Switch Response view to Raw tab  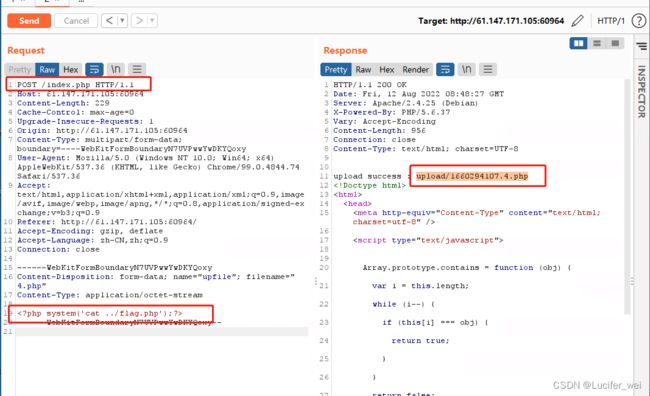[x=363, y=70]
